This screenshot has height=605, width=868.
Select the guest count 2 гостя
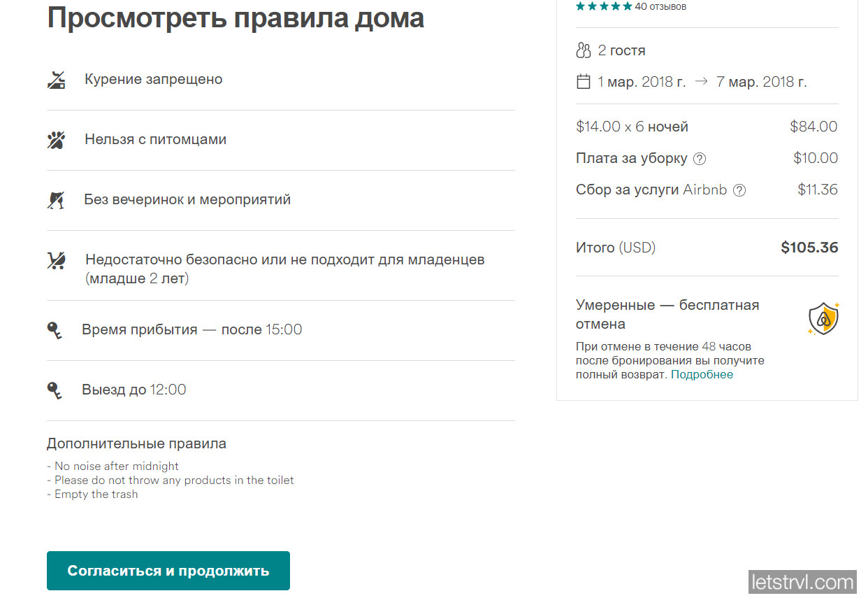[621, 50]
